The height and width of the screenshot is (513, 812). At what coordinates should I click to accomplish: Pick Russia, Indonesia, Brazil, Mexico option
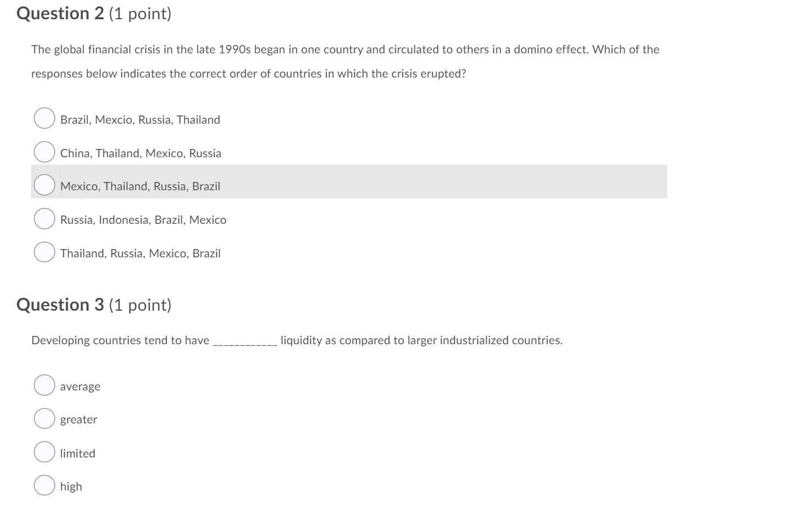tap(44, 218)
